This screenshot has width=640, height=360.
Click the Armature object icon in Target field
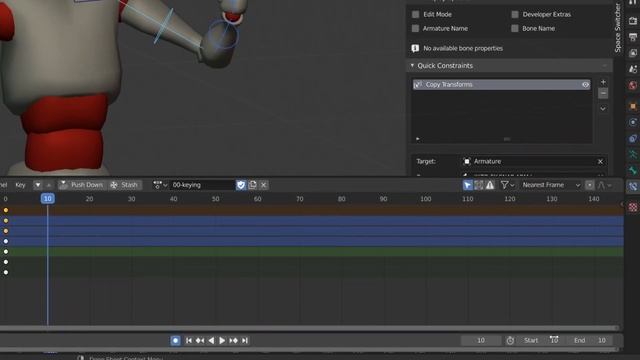(x=467, y=162)
